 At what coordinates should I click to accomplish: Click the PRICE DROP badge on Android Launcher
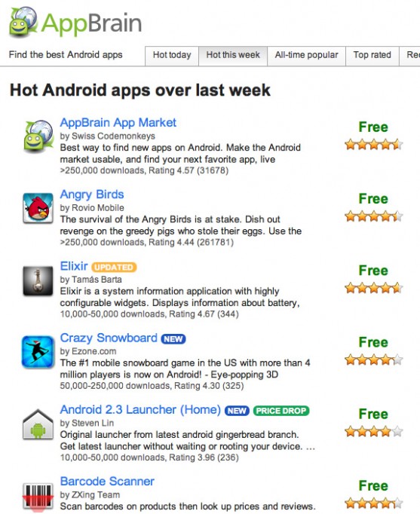coord(281,411)
